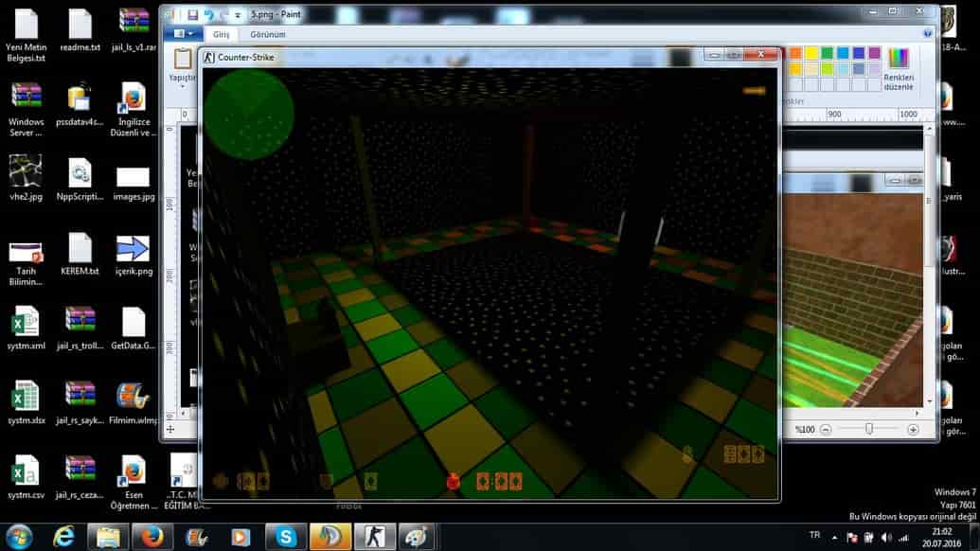Open Renkleri düzenle color editor
Viewport: 980px width, 551px height.
click(x=899, y=69)
